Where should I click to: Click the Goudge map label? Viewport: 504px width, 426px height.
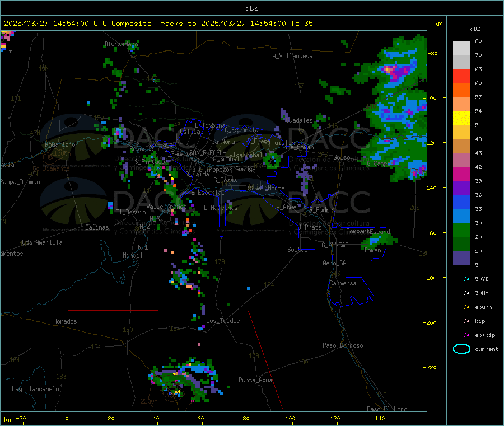(245, 169)
